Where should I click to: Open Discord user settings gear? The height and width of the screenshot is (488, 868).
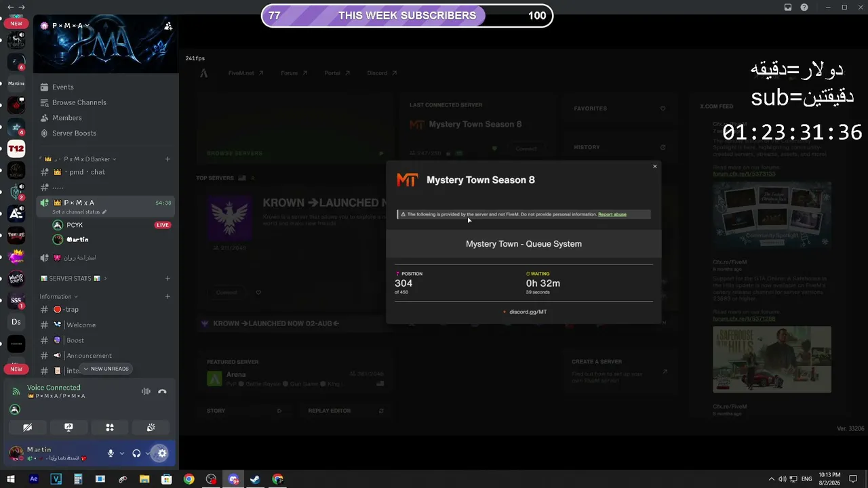pos(161,453)
